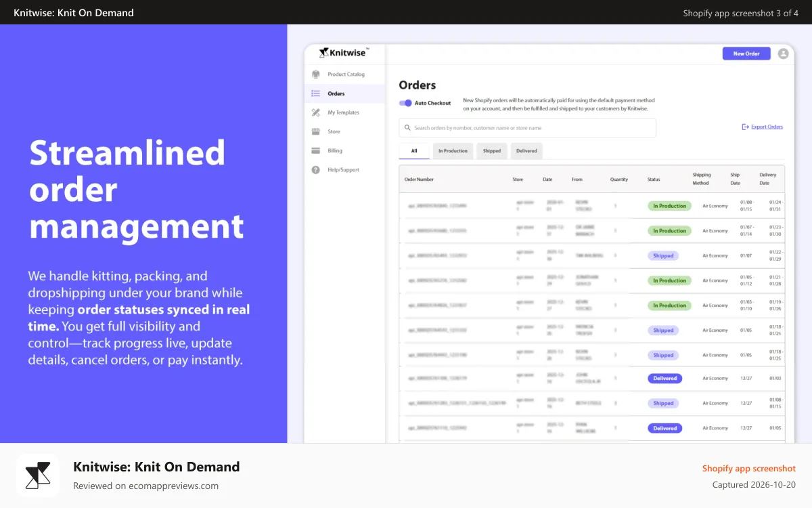Click the Shipping Method column header
This screenshot has height=508, width=812.
click(x=702, y=179)
